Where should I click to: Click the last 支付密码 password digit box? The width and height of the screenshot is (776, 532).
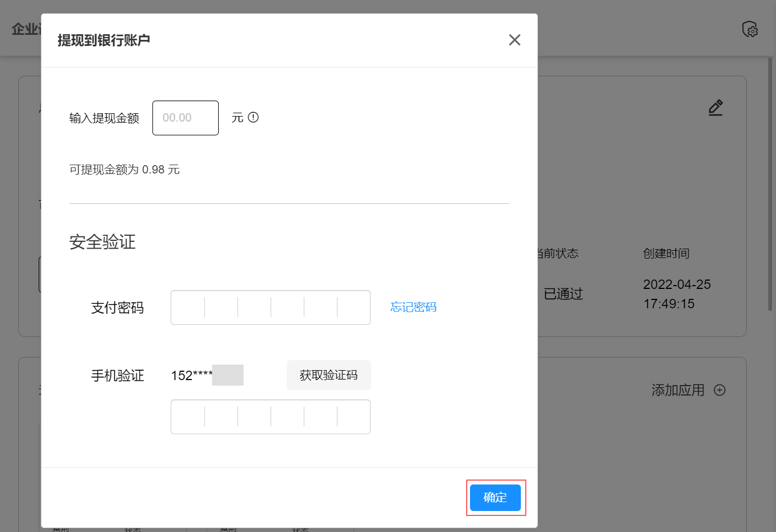(353, 307)
